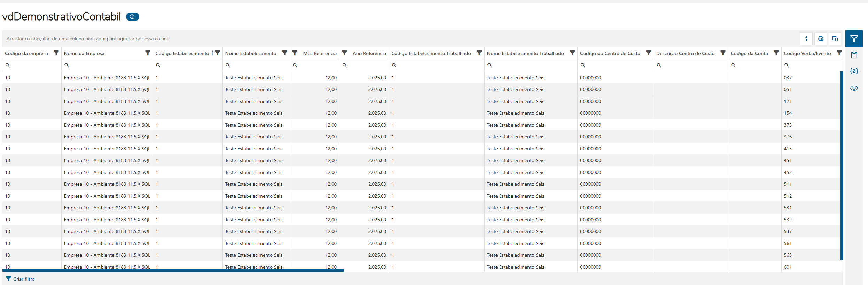
Task: Click the info icon beside vdDemonstrativoContabil title
Action: tap(132, 17)
